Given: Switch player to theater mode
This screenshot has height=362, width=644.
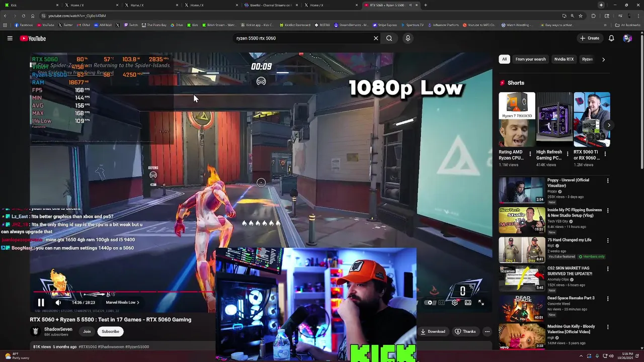Looking at the screenshot, I should (x=468, y=302).
